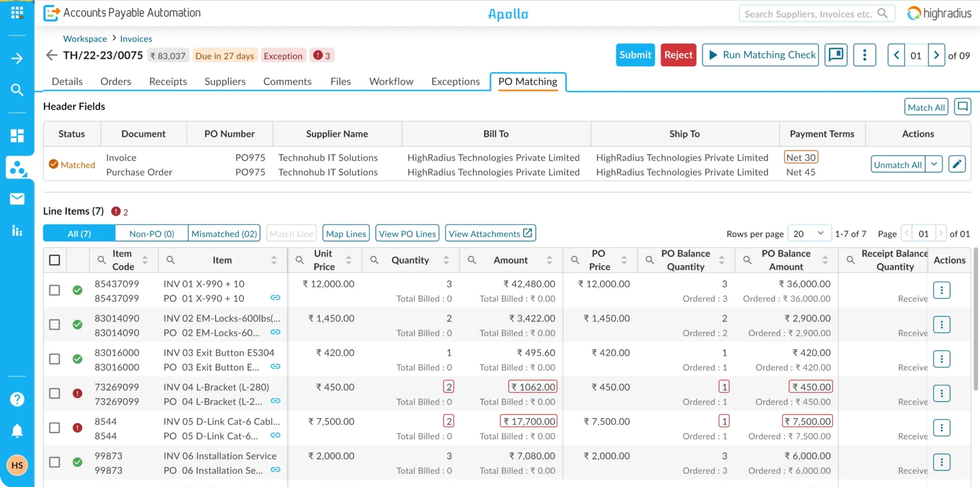Switch to the Exceptions tab
The width and height of the screenshot is (980, 487).
click(455, 82)
